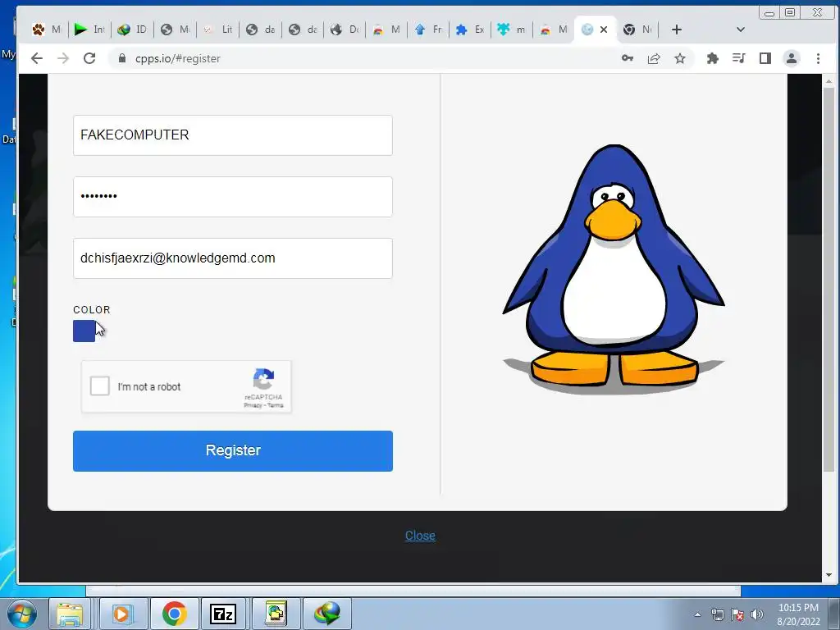
Task: Go back using the browser back arrow
Action: [36, 58]
